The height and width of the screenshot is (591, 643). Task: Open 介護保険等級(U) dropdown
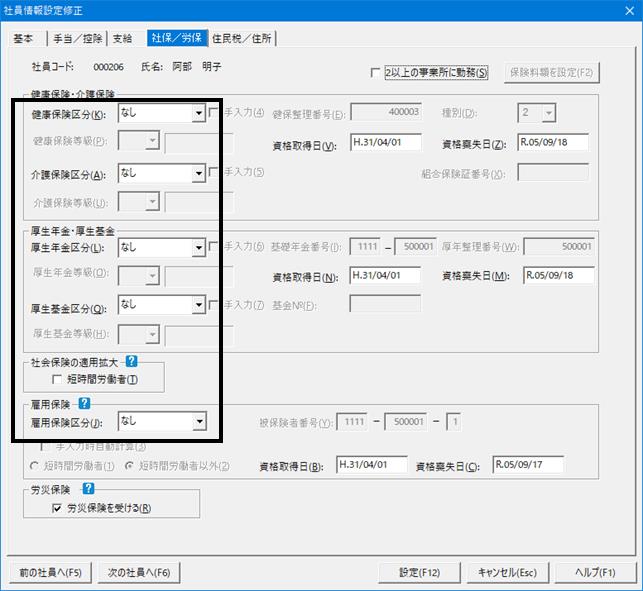153,201
